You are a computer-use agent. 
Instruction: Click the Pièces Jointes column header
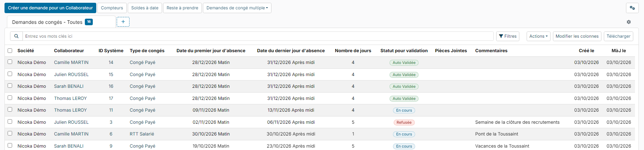pos(451,51)
